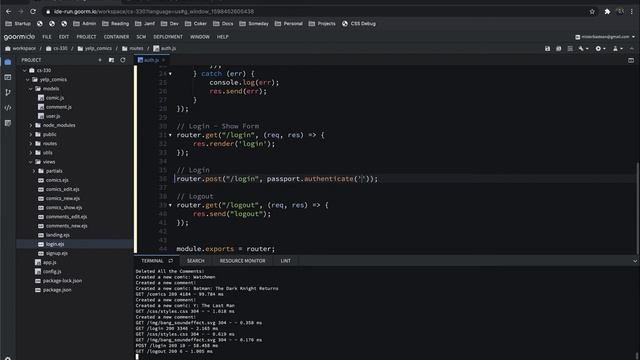Expand the partials folder
Viewport: 640px width, 360px height.
[x=34, y=171]
